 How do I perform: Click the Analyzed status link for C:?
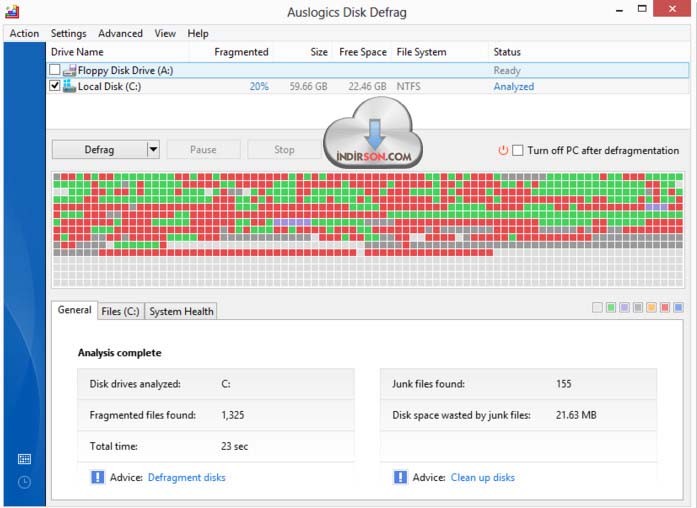pos(514,87)
